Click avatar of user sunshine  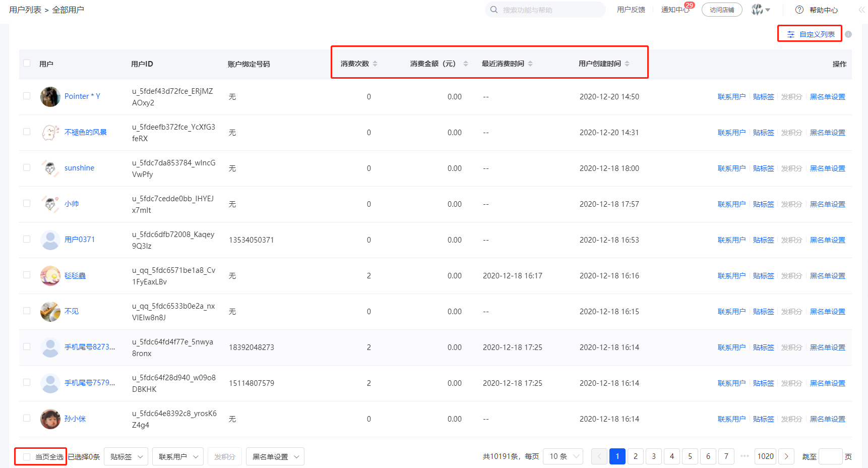[x=50, y=168]
